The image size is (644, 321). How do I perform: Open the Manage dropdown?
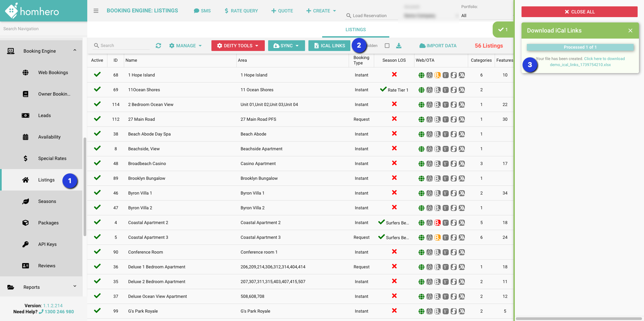[x=186, y=46]
